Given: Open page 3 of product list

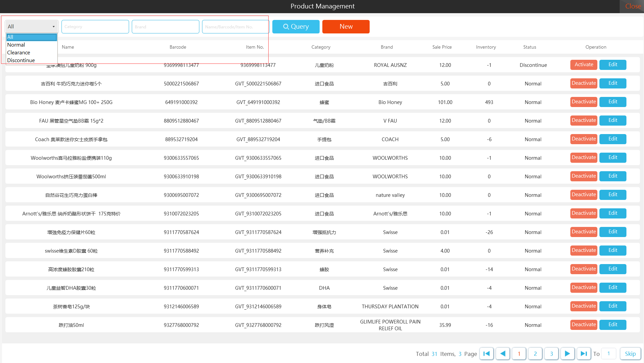Looking at the screenshot, I should (x=551, y=354).
